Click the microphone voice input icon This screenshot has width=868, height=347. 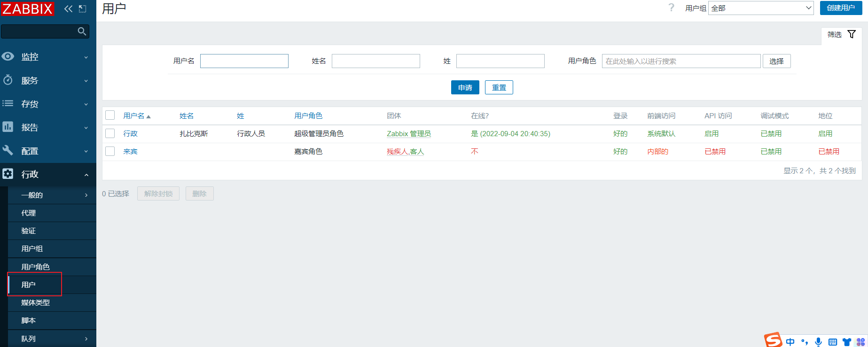point(819,342)
